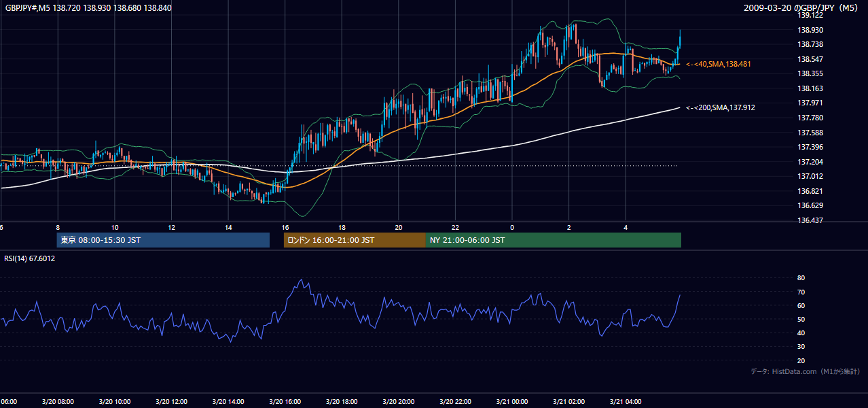
Task: Click the 137.971 price axis label
Action: coord(810,103)
